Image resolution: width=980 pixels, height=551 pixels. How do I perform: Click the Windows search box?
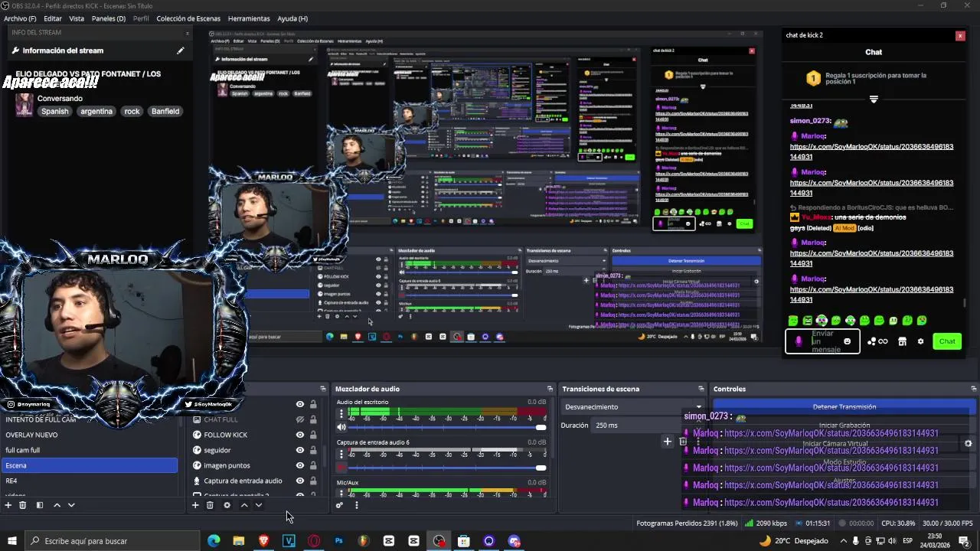click(x=113, y=541)
